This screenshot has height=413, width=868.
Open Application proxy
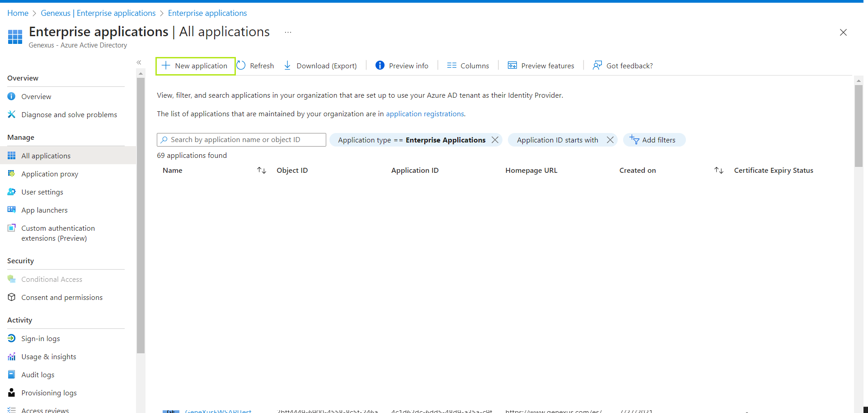pos(50,174)
